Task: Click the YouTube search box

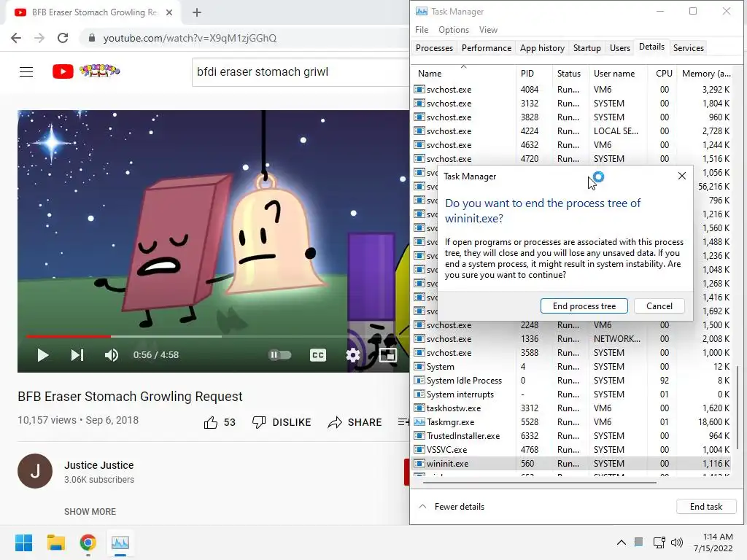Action: (300, 72)
